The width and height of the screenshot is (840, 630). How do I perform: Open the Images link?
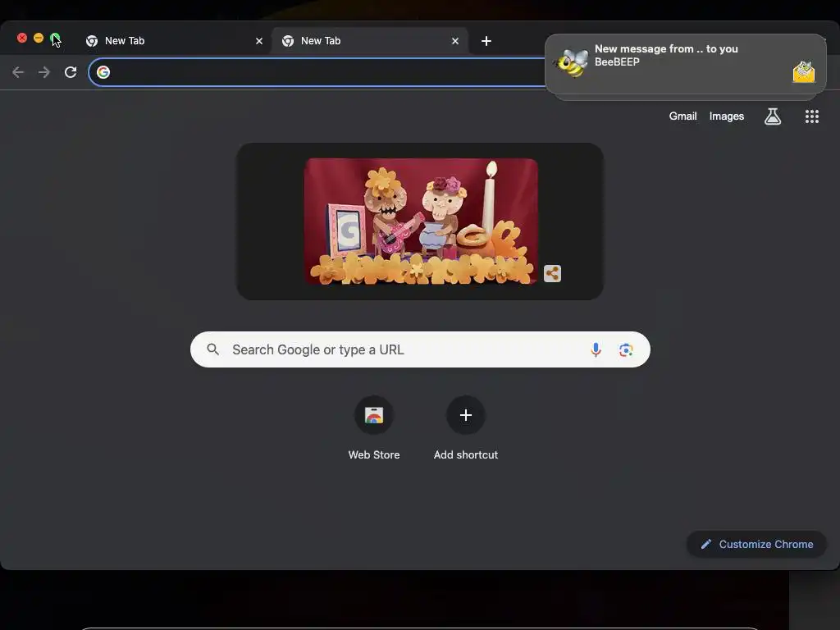727,116
